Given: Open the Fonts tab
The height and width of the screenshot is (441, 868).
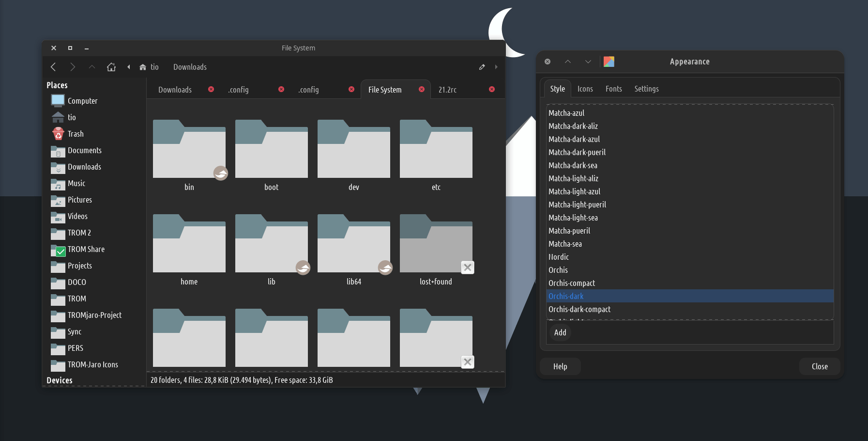Looking at the screenshot, I should point(613,89).
